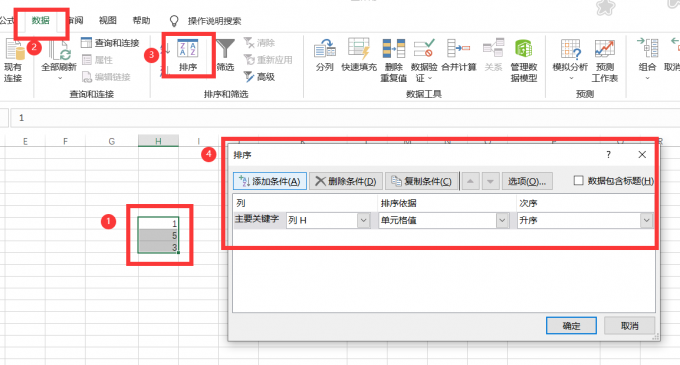The height and width of the screenshot is (365, 680).
Task: Click the greyed 属性 command
Action: (x=98, y=60)
